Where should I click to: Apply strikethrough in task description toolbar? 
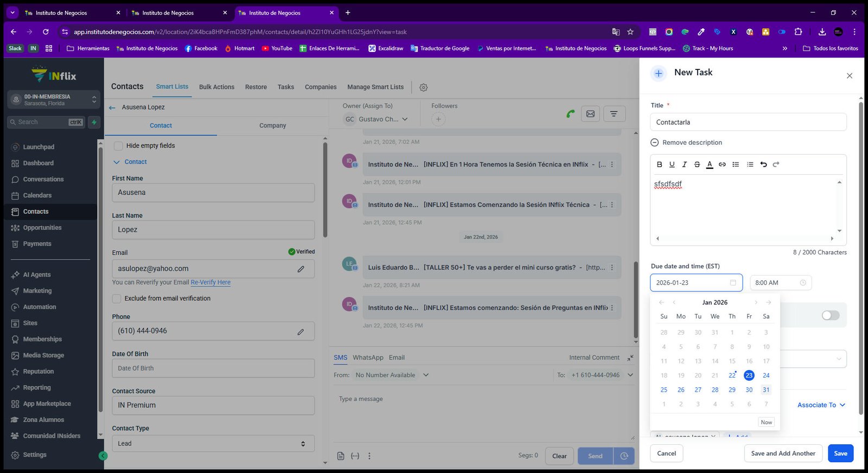697,164
